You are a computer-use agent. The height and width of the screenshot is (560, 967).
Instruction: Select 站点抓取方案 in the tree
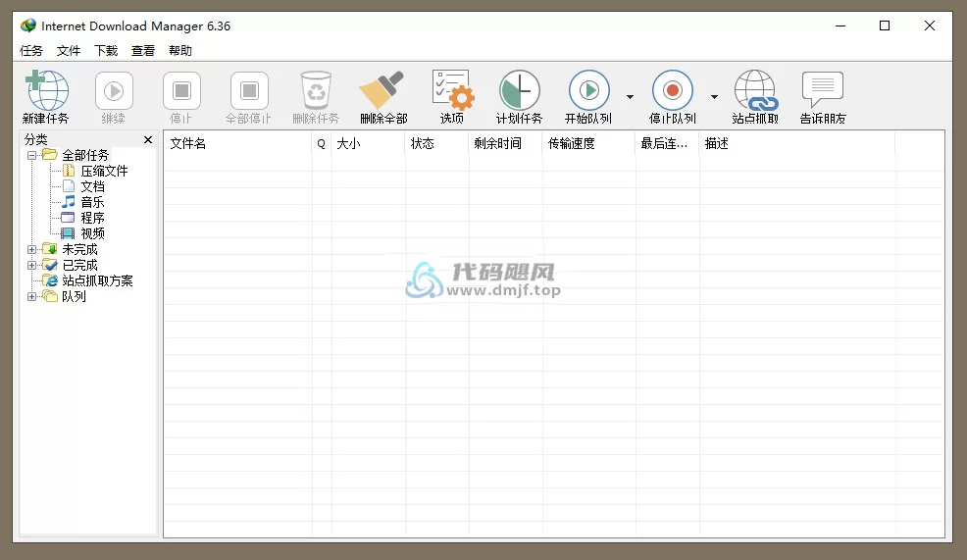coord(97,281)
